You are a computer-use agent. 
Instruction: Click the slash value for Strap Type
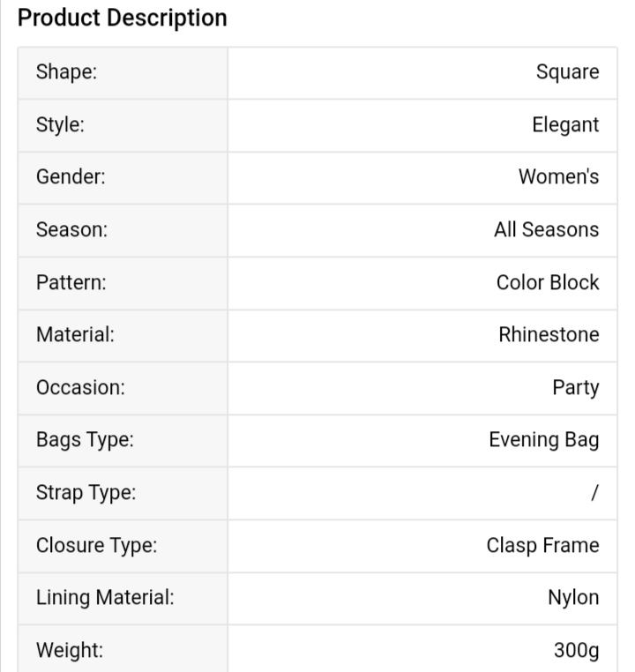[x=594, y=493]
